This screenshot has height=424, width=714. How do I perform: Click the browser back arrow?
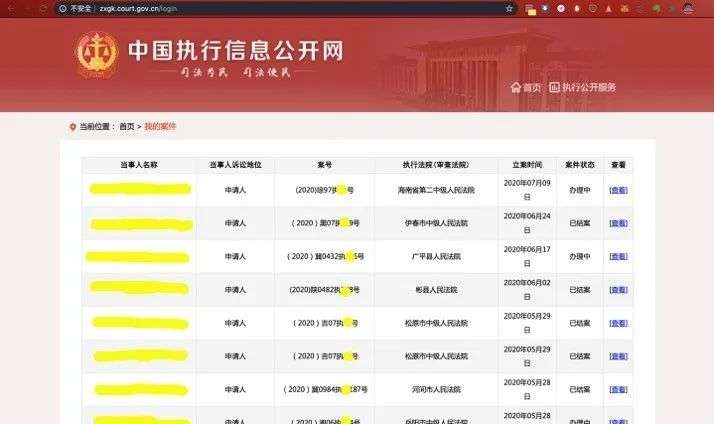click(11, 9)
